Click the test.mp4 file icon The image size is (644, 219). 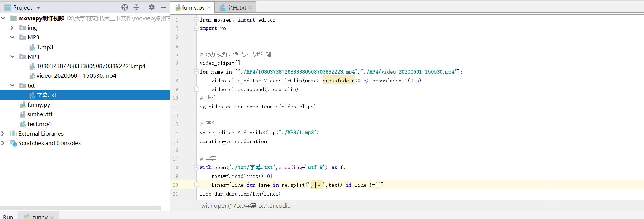pyautogui.click(x=23, y=124)
